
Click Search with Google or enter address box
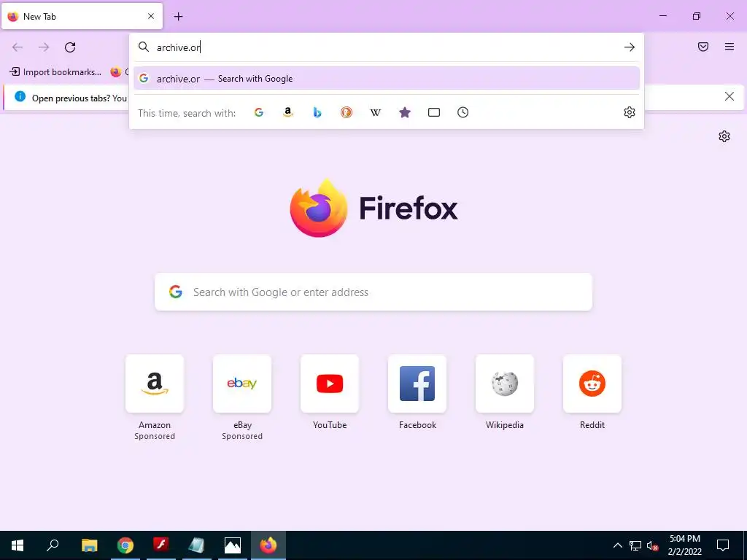pyautogui.click(x=373, y=292)
